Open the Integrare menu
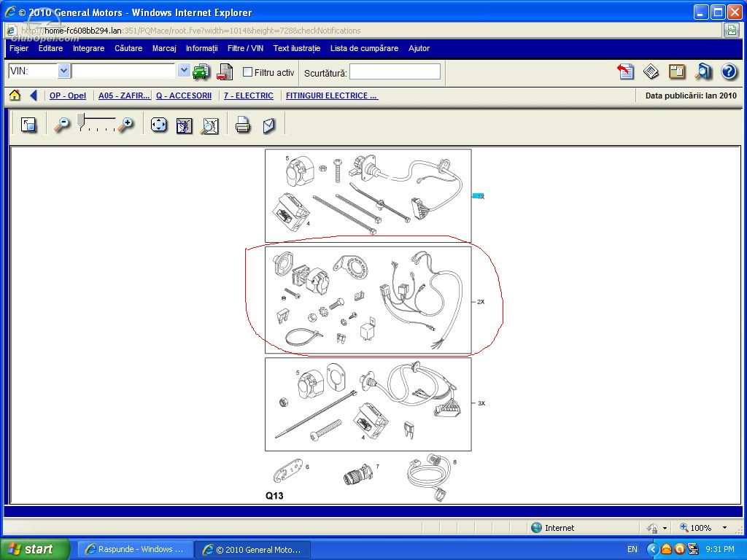 88,48
